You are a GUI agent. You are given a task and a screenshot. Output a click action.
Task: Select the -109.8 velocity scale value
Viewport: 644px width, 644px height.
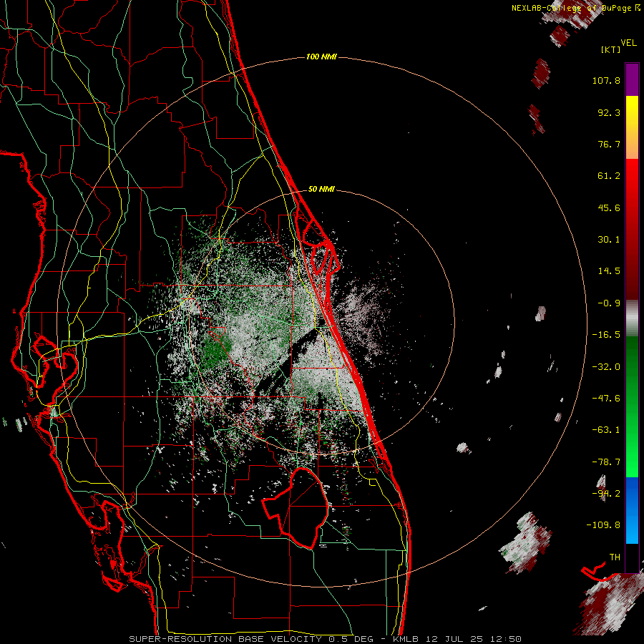[603, 525]
